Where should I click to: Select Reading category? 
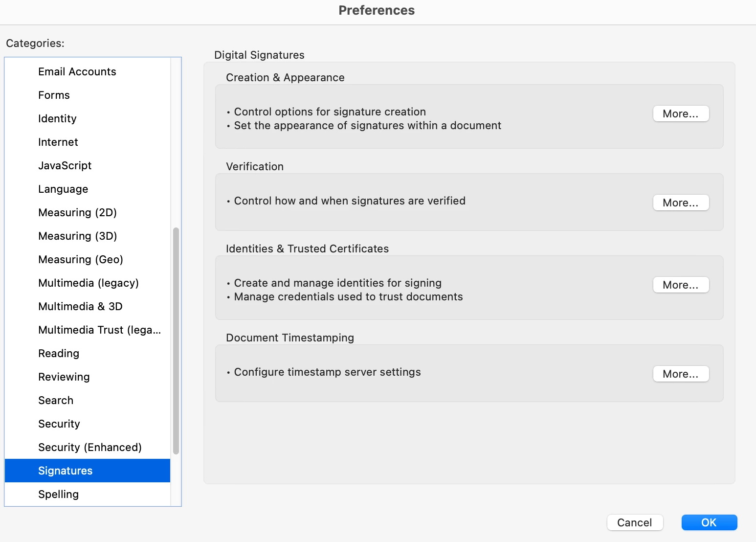coord(88,353)
